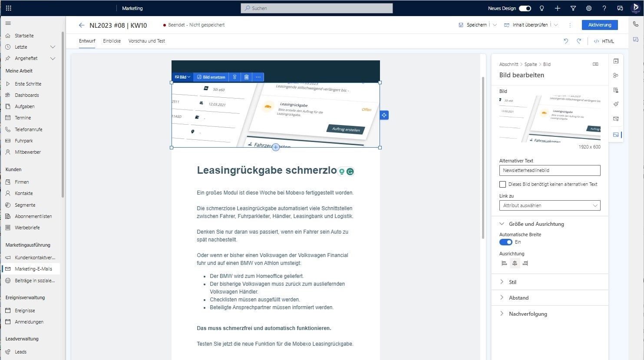Image resolution: width=644 pixels, height=360 pixels.
Task: Click the undo arrow above the editor
Action: tap(565, 40)
